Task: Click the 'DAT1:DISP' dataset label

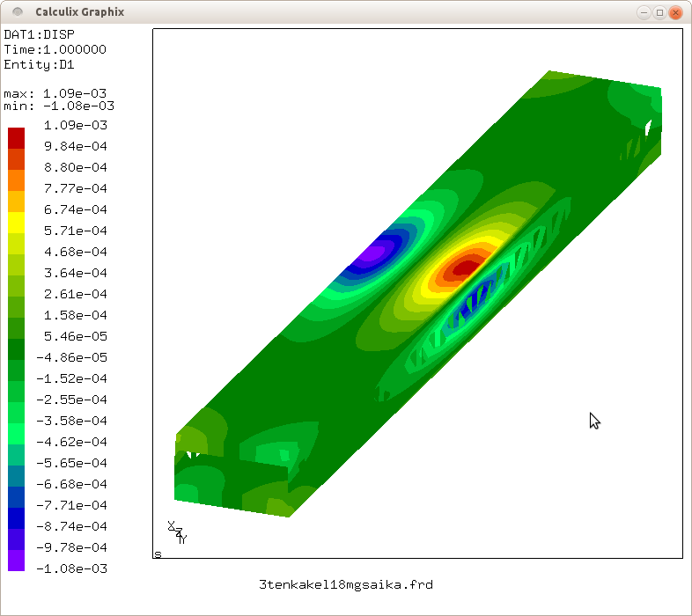Action: pos(40,34)
